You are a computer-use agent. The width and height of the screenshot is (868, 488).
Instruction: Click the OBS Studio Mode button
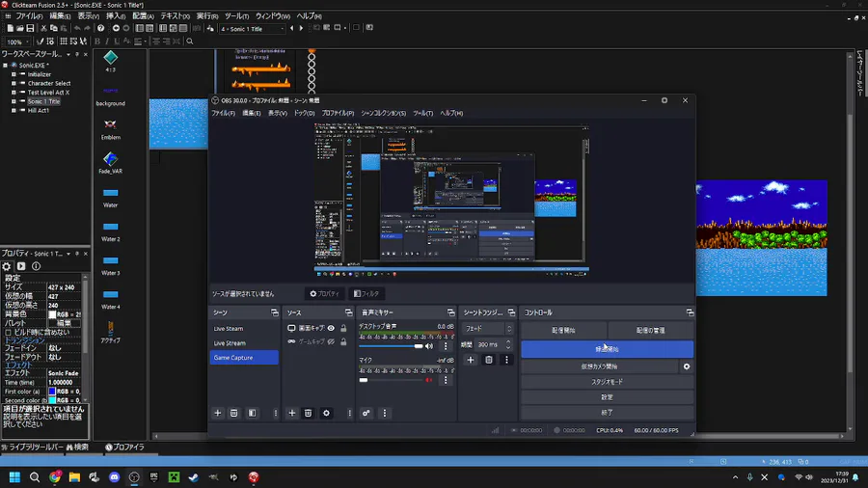(607, 382)
